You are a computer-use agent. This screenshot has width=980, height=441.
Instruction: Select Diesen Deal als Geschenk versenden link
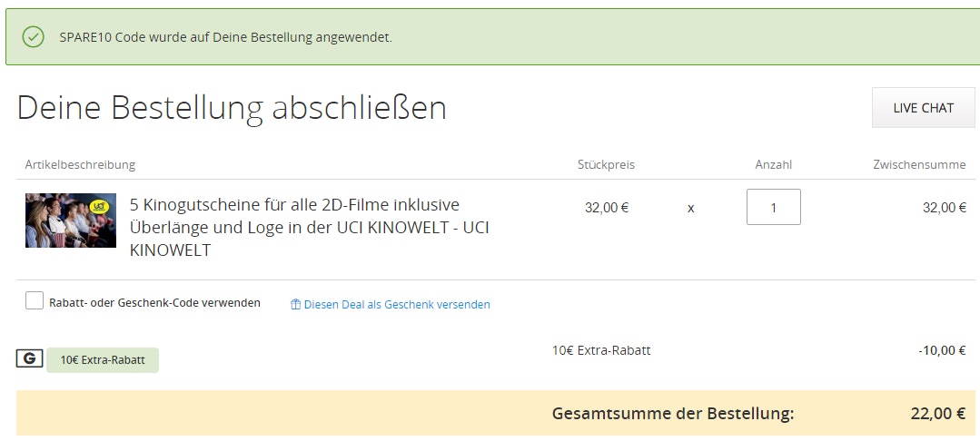[397, 305]
